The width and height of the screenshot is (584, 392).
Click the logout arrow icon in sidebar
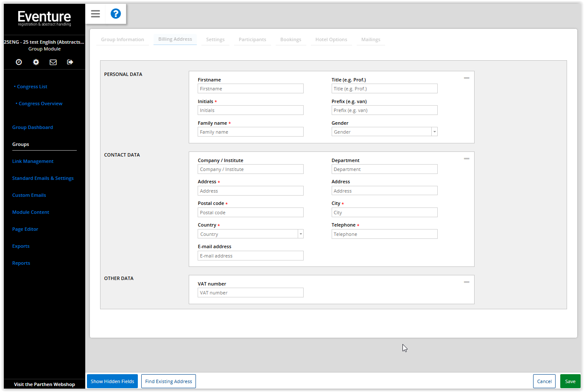point(70,62)
